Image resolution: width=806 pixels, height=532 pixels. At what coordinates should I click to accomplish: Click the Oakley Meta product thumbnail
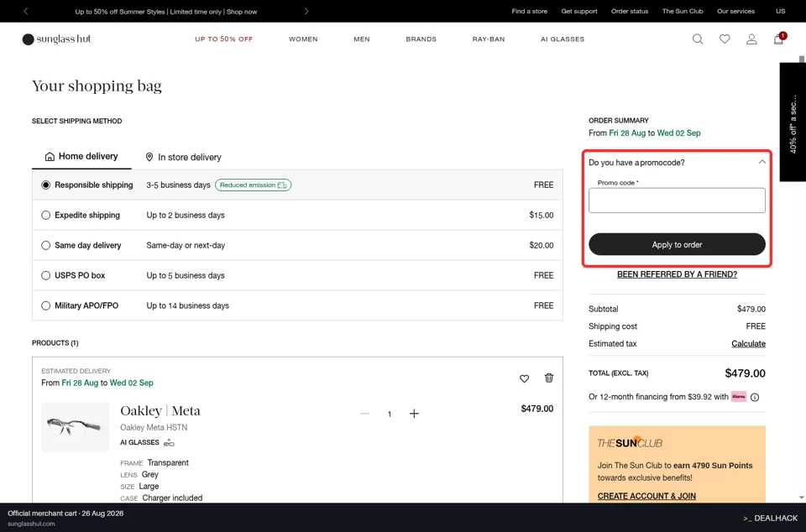(75, 427)
